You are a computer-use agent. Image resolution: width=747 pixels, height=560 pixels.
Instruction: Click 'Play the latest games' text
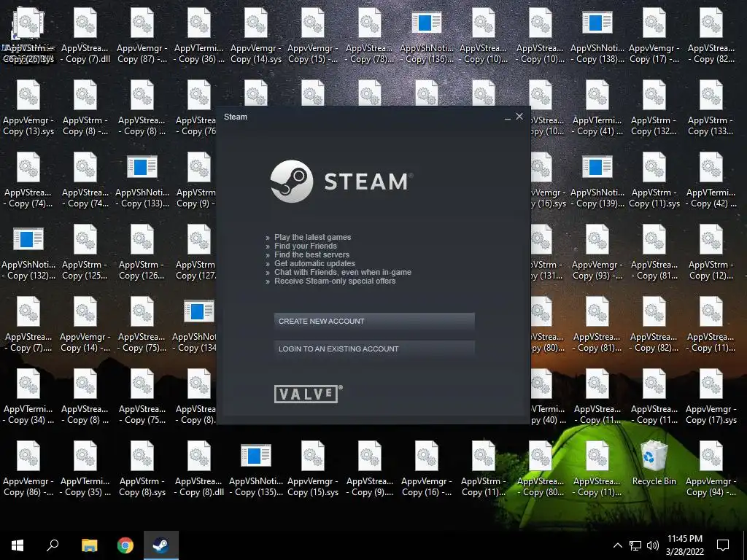[312, 237]
